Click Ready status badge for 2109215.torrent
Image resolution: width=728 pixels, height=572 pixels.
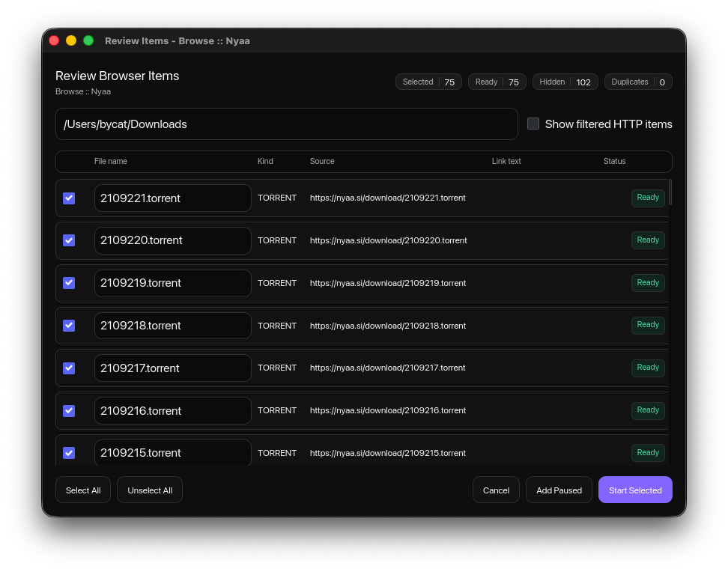[648, 453]
